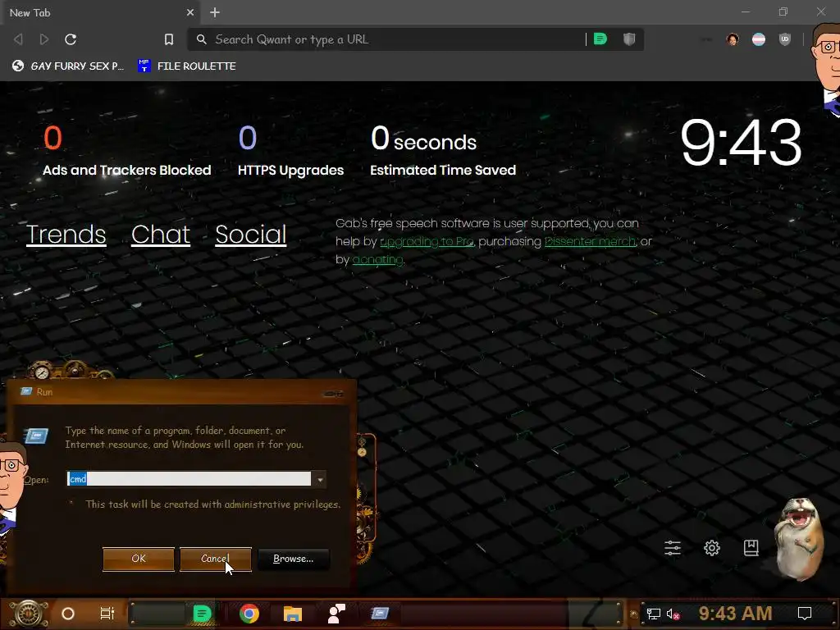Expand the Open field dropdown in Run dialog

(x=320, y=479)
